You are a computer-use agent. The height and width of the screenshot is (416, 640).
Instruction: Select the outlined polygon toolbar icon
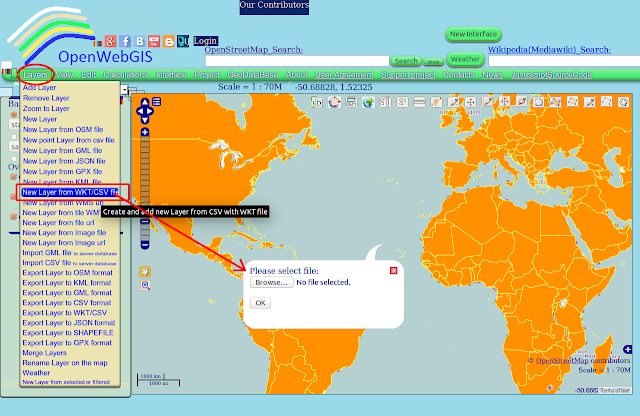pyautogui.click(x=607, y=101)
